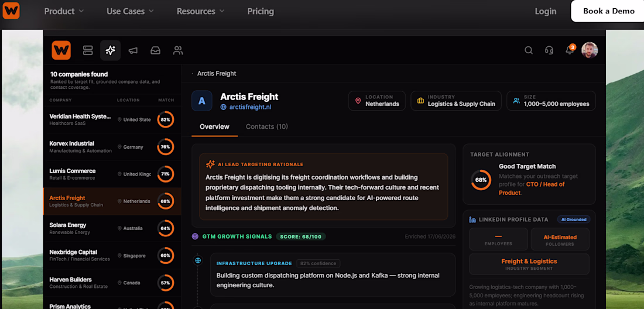This screenshot has width=644, height=309.
Task: Click the headset support icon
Action: pos(549,50)
